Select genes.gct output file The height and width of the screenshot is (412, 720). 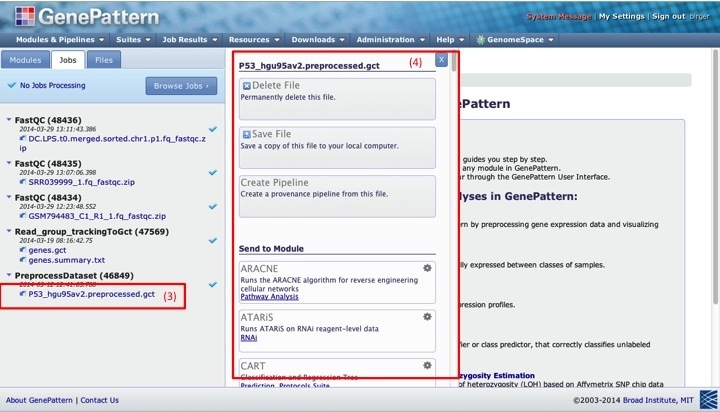(x=47, y=250)
